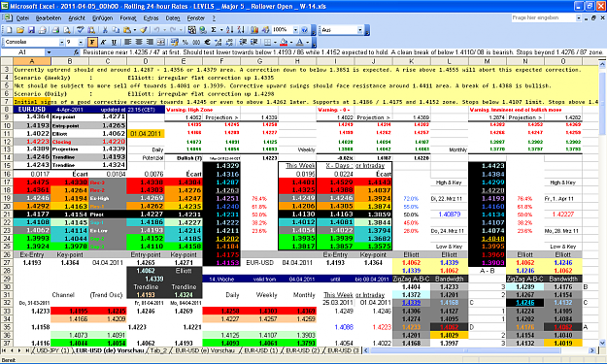Select column F header
The image size is (607, 364).
[x=221, y=61]
